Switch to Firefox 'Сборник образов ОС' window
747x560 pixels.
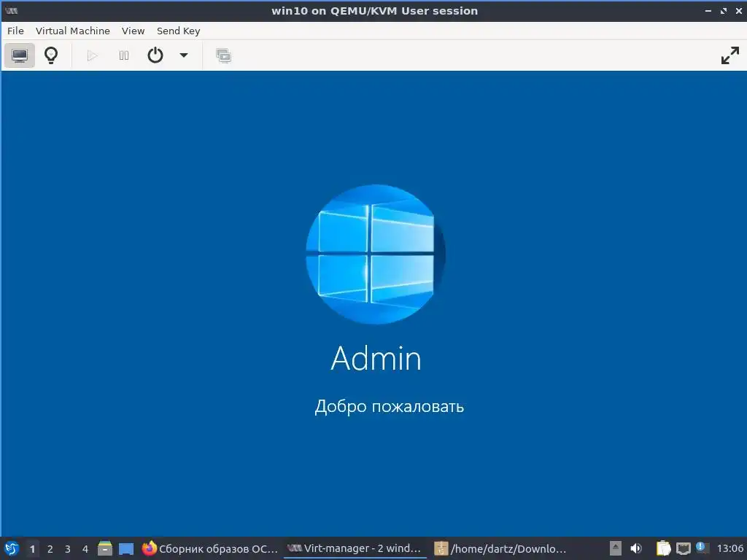click(x=210, y=548)
